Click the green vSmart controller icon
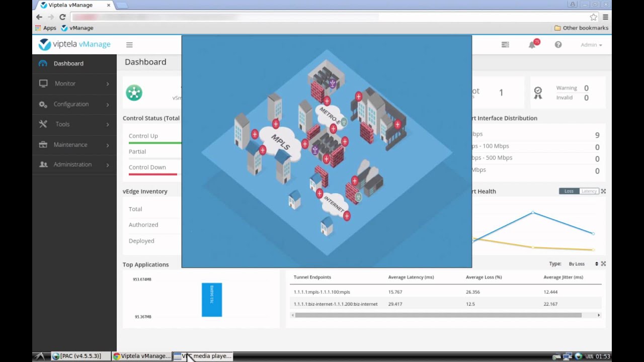 pyautogui.click(x=134, y=93)
